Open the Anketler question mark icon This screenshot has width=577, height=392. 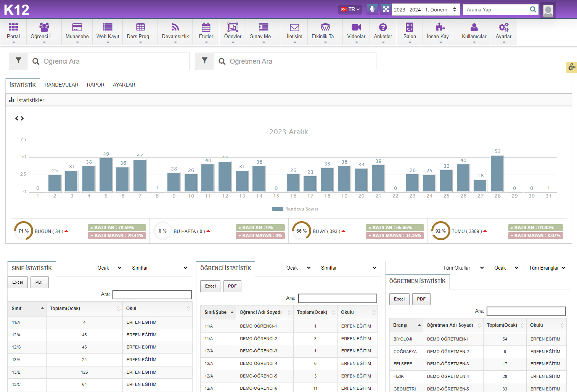click(383, 27)
